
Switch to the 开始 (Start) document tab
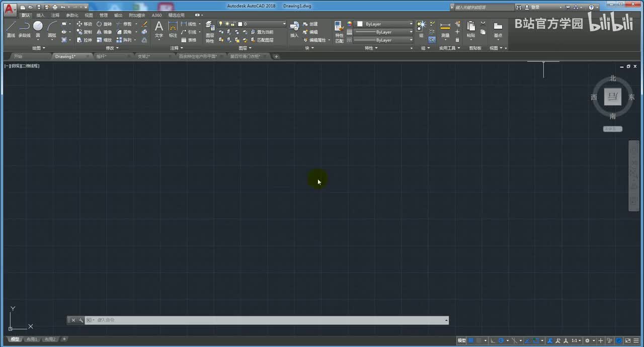click(x=18, y=56)
